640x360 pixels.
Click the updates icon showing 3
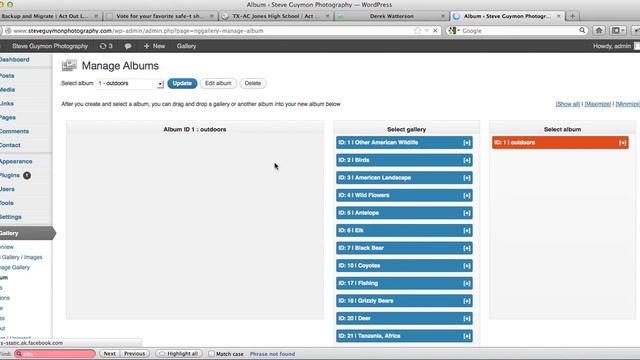click(x=106, y=46)
